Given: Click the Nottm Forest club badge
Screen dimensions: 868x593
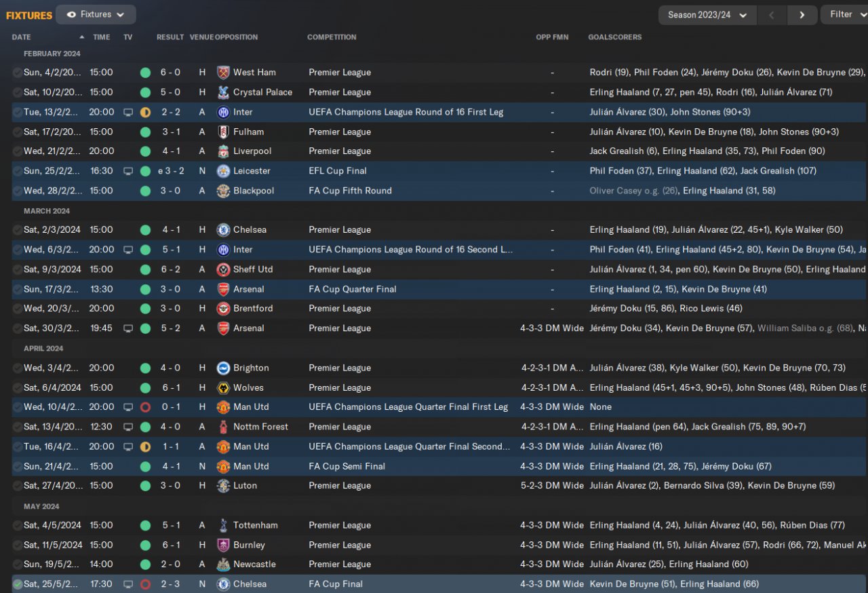Looking at the screenshot, I should click(x=223, y=427).
